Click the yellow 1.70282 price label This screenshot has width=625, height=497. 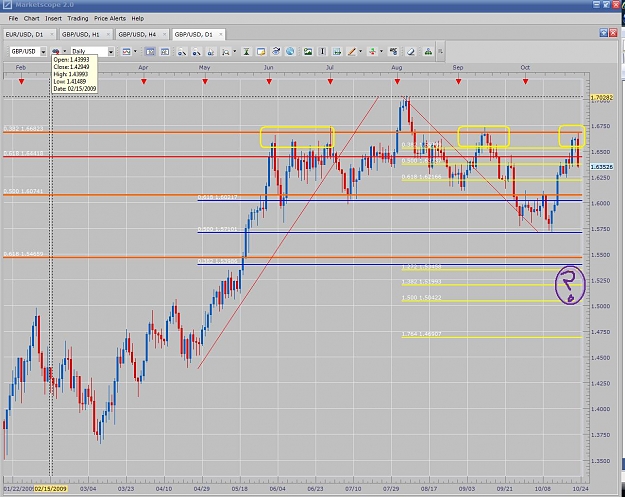pos(601,97)
